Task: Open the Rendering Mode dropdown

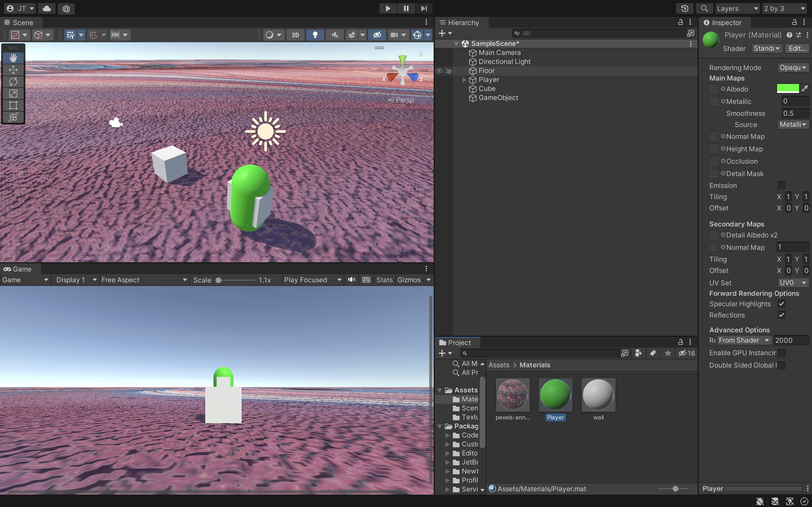Action: click(793, 68)
